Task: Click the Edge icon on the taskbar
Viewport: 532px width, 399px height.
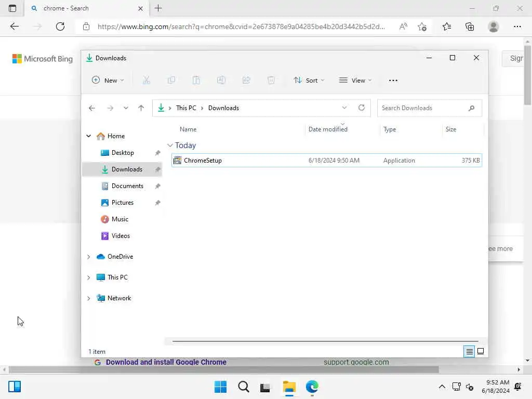Action: click(x=312, y=387)
